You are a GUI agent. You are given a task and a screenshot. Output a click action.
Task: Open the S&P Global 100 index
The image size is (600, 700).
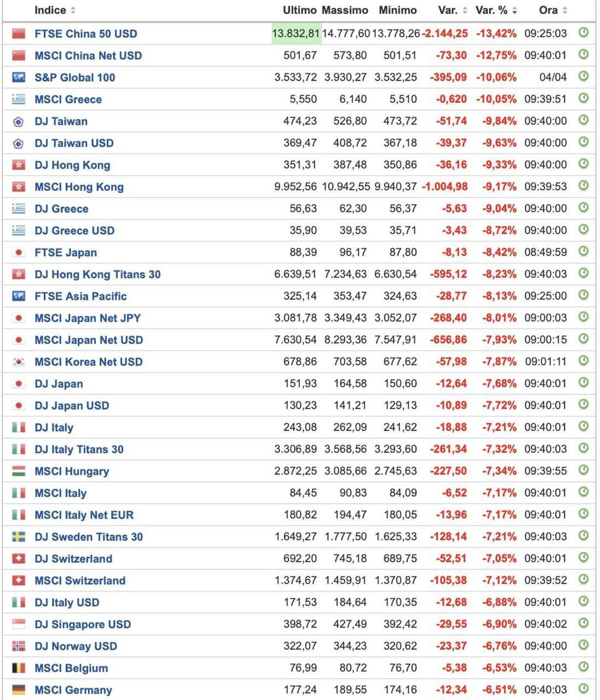pos(75,78)
